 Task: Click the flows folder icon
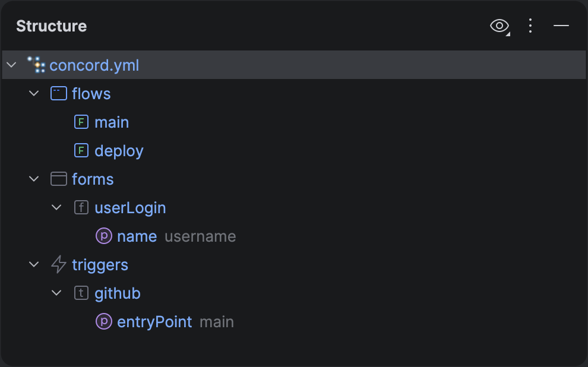coord(58,94)
